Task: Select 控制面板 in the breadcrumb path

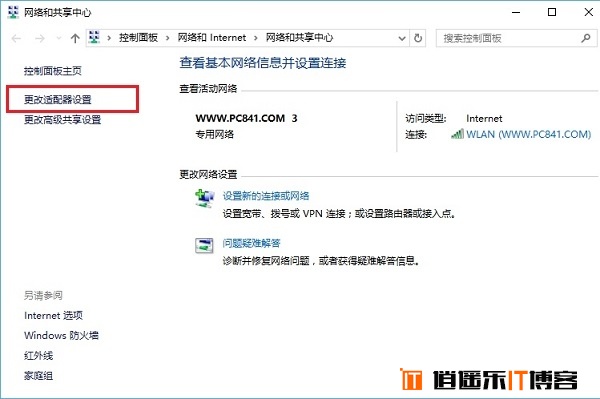Action: point(138,37)
